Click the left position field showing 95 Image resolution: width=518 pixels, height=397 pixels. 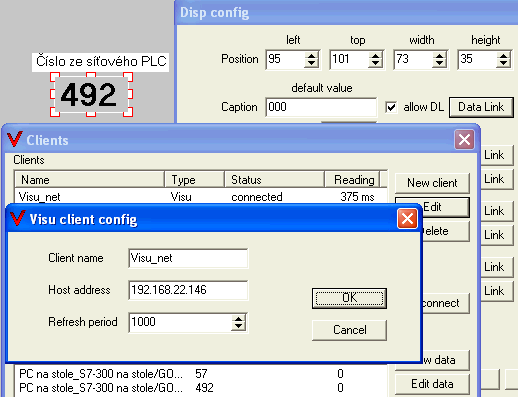[285, 59]
